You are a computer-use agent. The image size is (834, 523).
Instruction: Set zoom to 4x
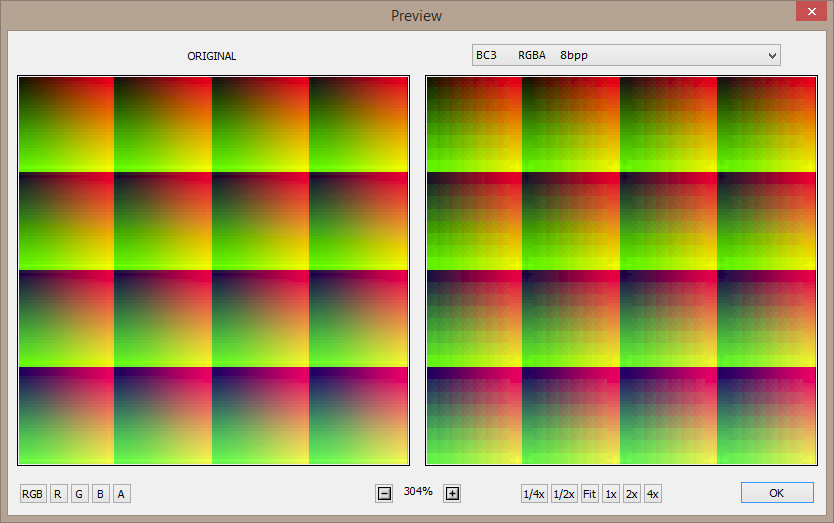pos(653,494)
